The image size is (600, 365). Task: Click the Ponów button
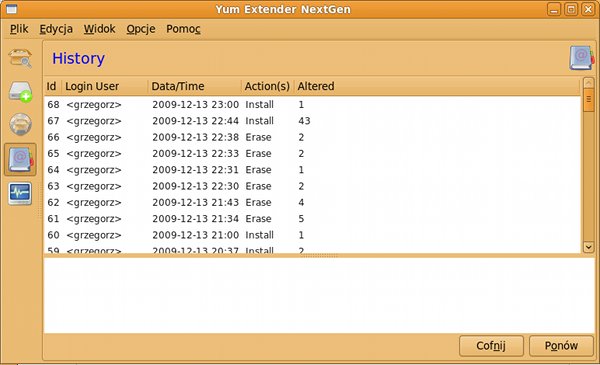tap(561, 346)
